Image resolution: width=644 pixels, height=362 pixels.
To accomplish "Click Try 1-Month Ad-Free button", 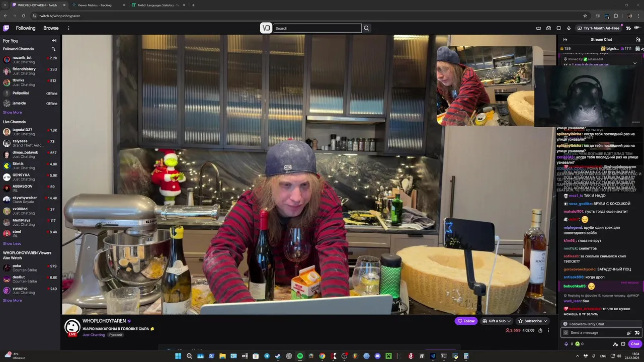I will [x=598, y=28].
